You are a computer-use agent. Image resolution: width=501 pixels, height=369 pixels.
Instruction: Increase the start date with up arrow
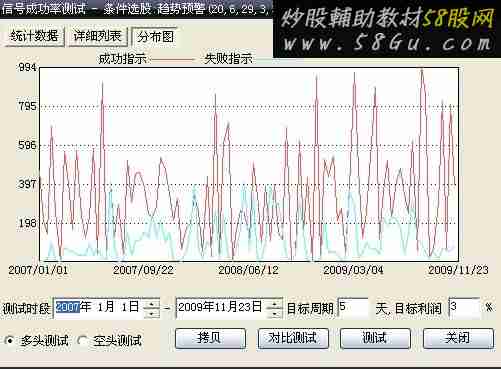coord(152,303)
